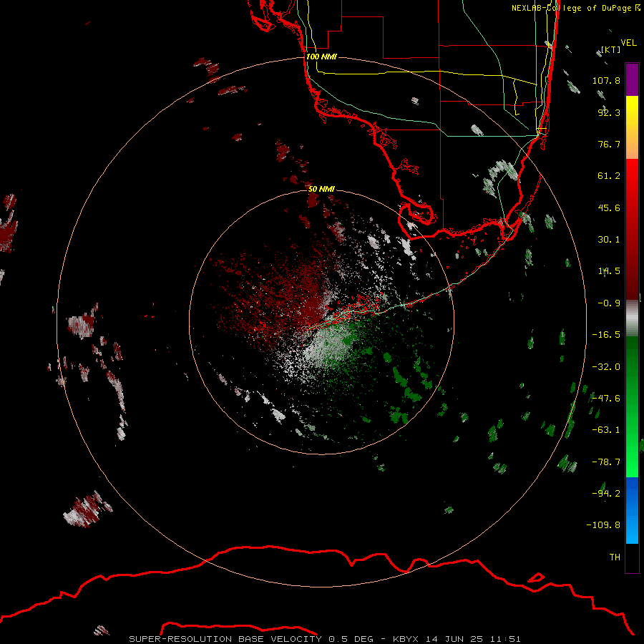
Task: Pick the blue segment of velocity color bar
Action: pos(632,510)
